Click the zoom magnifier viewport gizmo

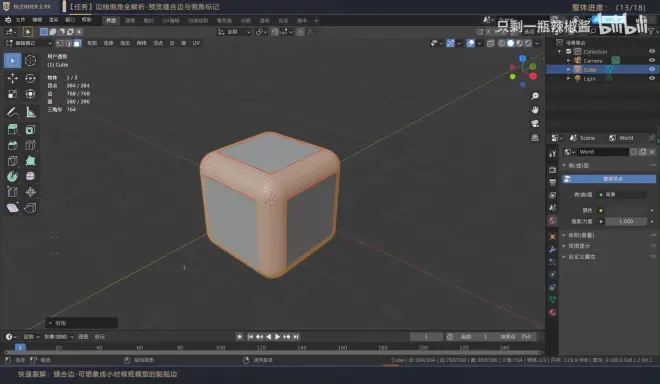pyautogui.click(x=535, y=96)
